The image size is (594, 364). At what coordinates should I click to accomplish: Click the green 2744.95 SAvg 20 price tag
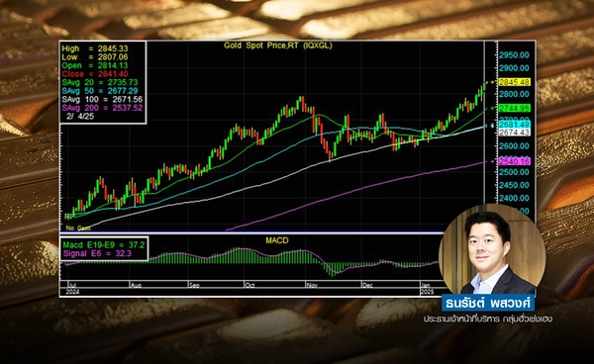tap(514, 108)
